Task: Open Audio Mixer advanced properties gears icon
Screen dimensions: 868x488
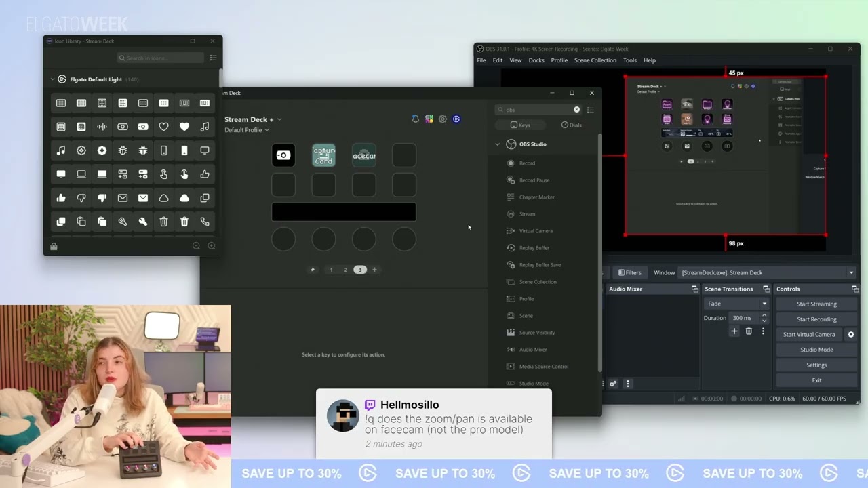Action: point(613,384)
